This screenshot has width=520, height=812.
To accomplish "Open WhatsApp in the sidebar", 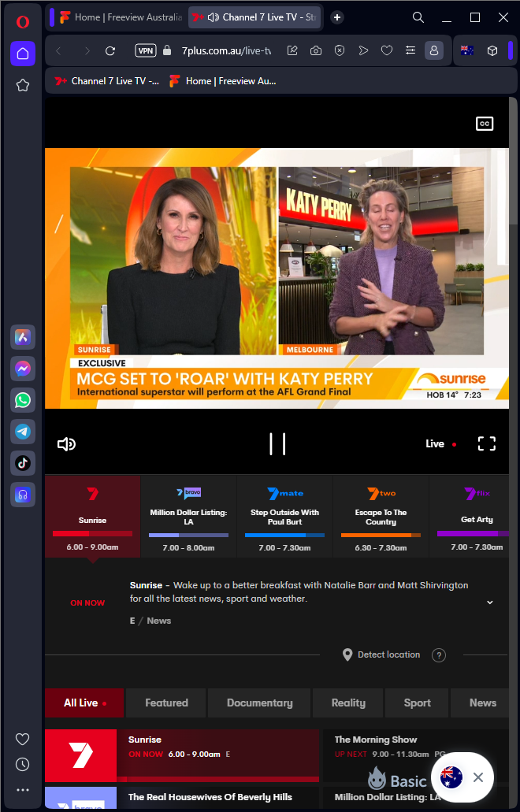I will point(23,400).
